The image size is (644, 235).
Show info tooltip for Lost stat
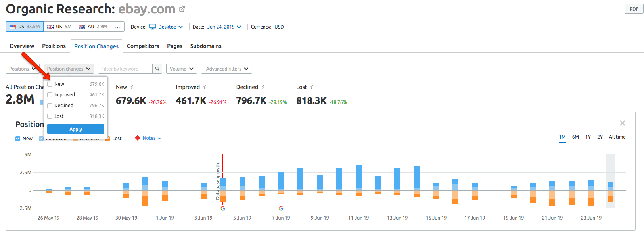tap(312, 87)
